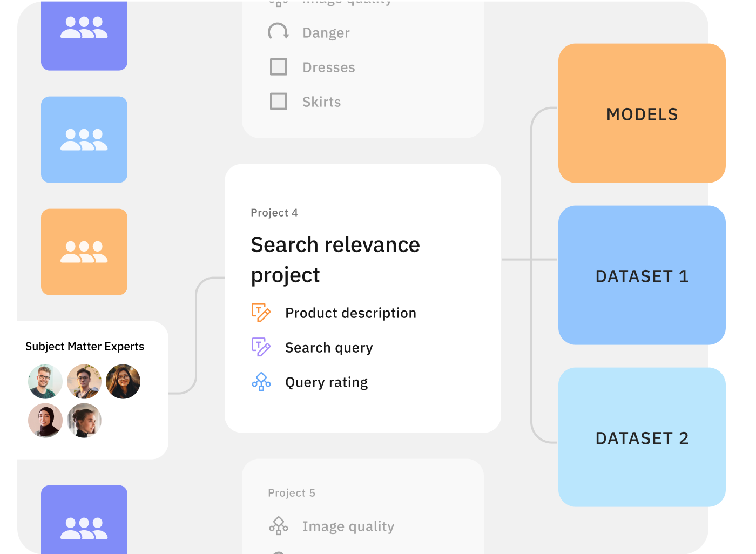Image resolution: width=756 pixels, height=554 pixels.
Task: Open the DATASET 1 card
Action: 642,276
